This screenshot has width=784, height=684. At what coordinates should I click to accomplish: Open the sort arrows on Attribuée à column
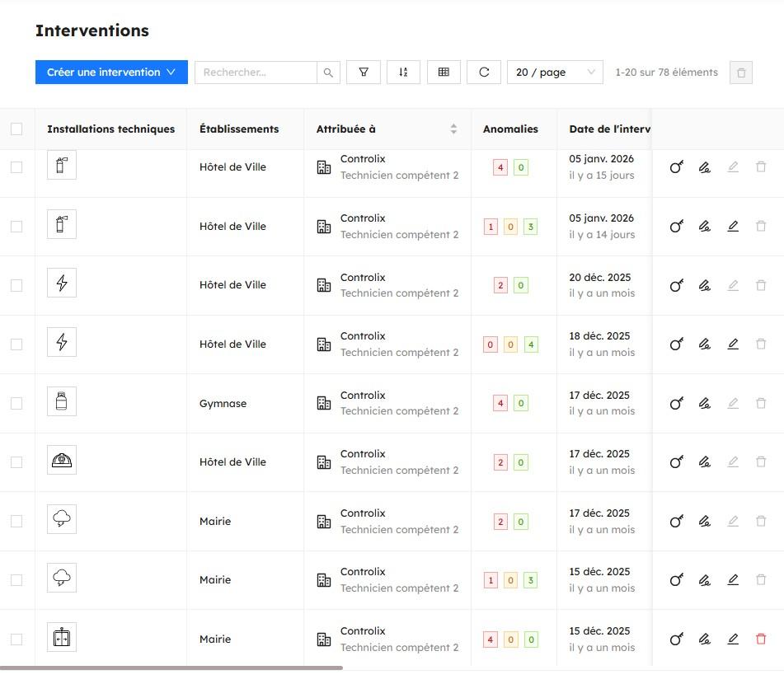(453, 129)
